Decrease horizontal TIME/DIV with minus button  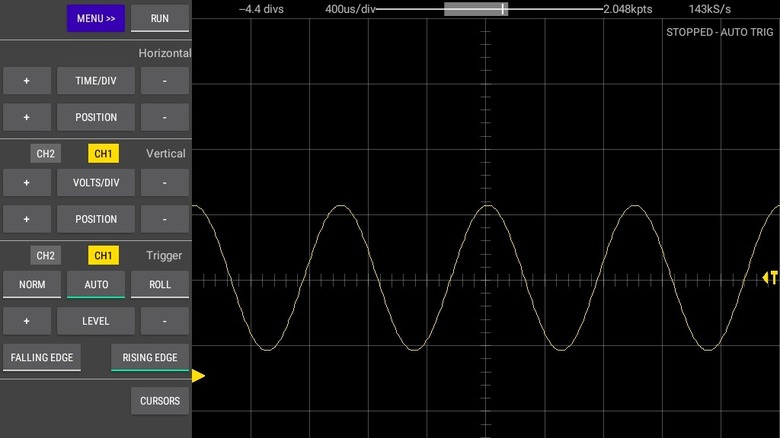164,81
